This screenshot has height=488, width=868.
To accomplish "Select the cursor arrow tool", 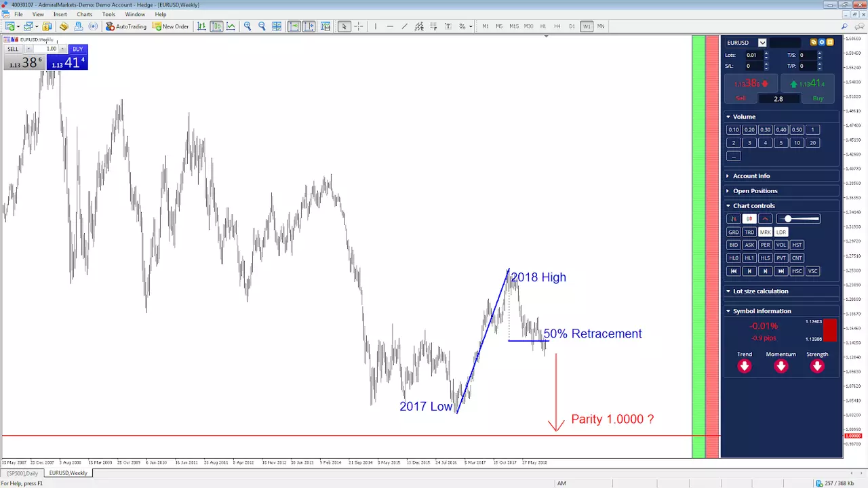I will [344, 26].
